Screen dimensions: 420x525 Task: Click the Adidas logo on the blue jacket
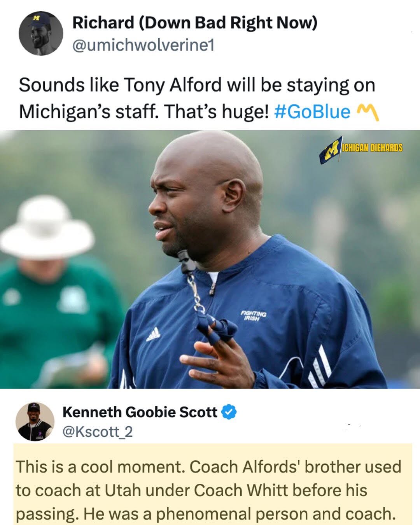pyautogui.click(x=153, y=334)
